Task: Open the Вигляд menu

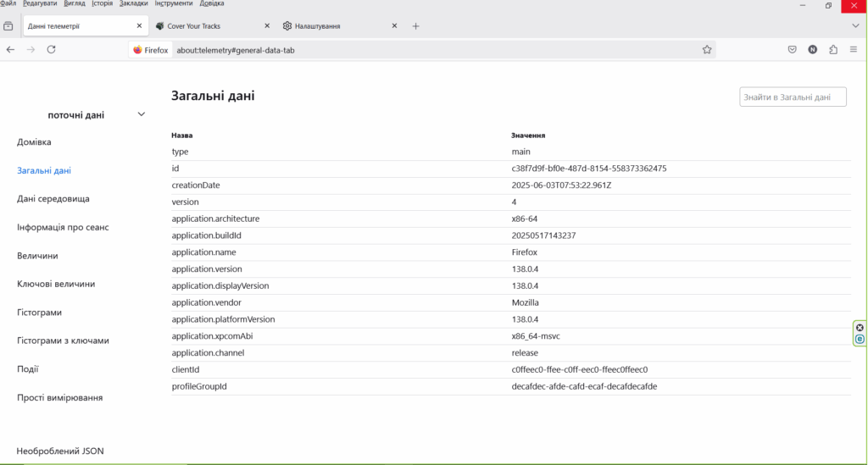Action: pyautogui.click(x=75, y=3)
